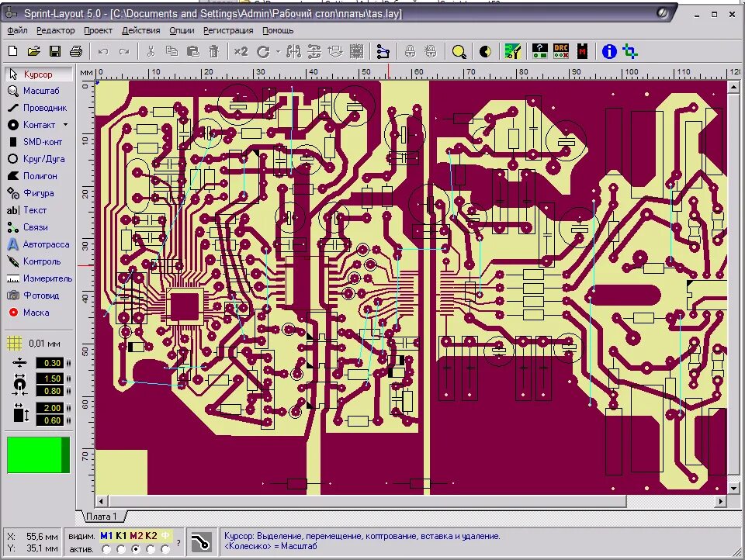Print the board with the printer icon
The width and height of the screenshot is (745, 560).
(x=76, y=51)
